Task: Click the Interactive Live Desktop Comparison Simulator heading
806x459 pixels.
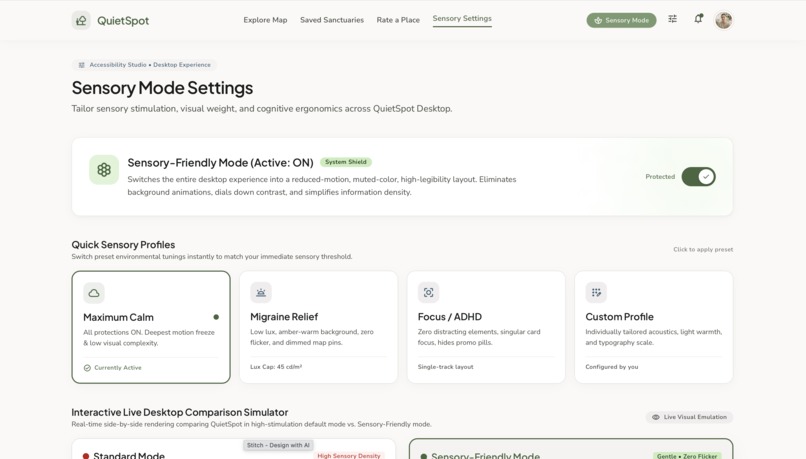Action: tap(179, 412)
